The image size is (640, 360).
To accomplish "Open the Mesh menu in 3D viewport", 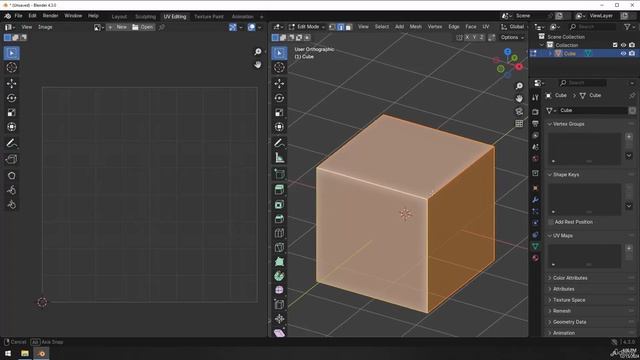I will (416, 27).
